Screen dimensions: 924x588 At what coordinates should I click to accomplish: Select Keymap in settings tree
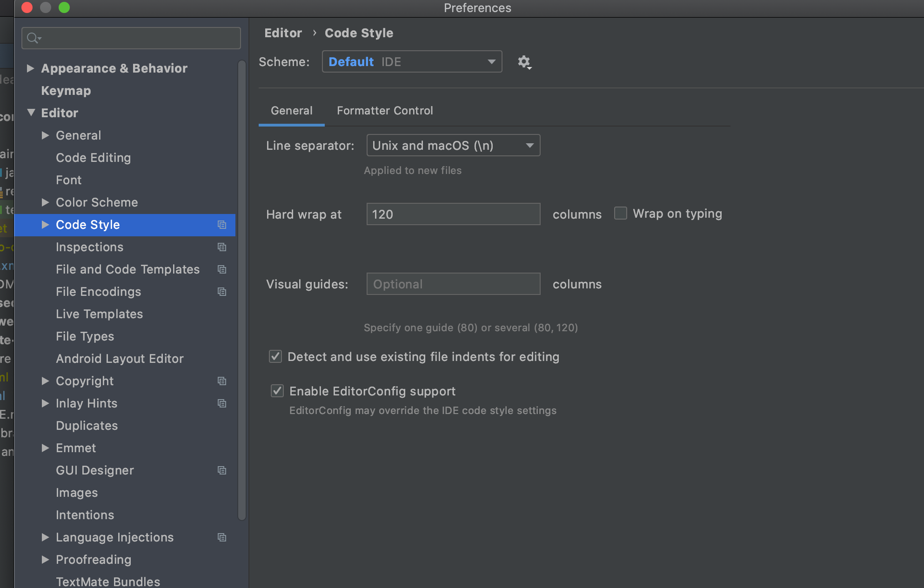pyautogui.click(x=66, y=91)
